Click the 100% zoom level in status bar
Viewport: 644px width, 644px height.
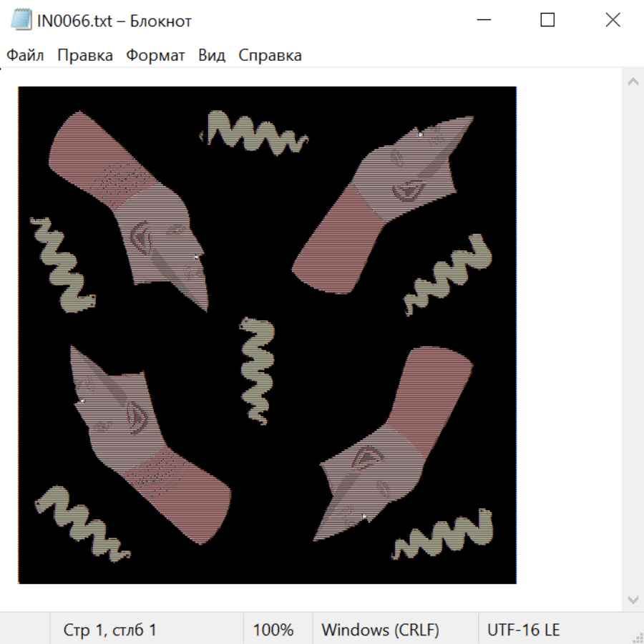[x=273, y=630]
